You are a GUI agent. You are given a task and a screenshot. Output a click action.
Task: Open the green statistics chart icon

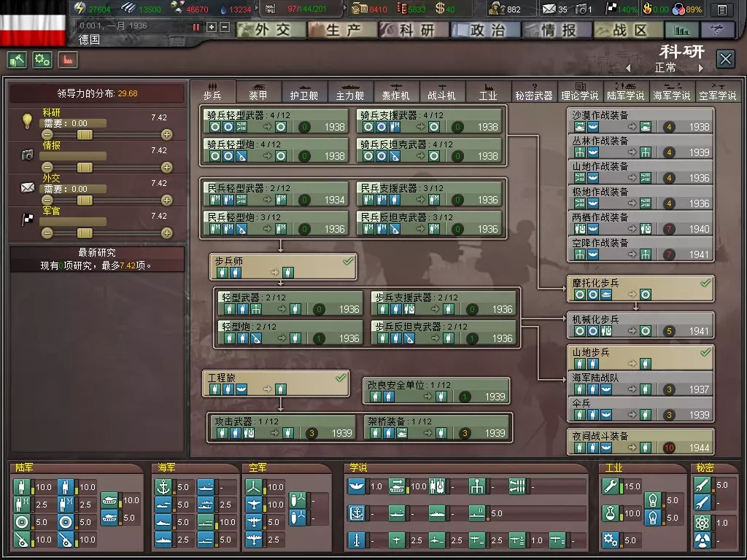point(682,30)
